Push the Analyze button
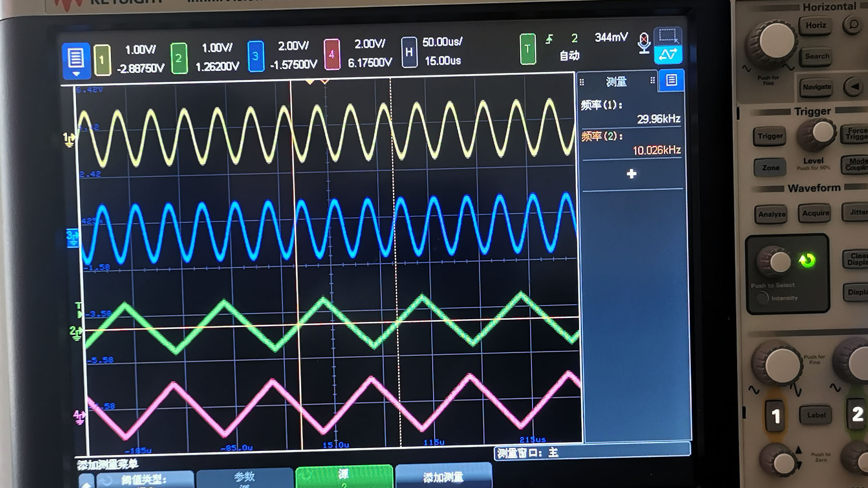868x488 pixels. 771,214
